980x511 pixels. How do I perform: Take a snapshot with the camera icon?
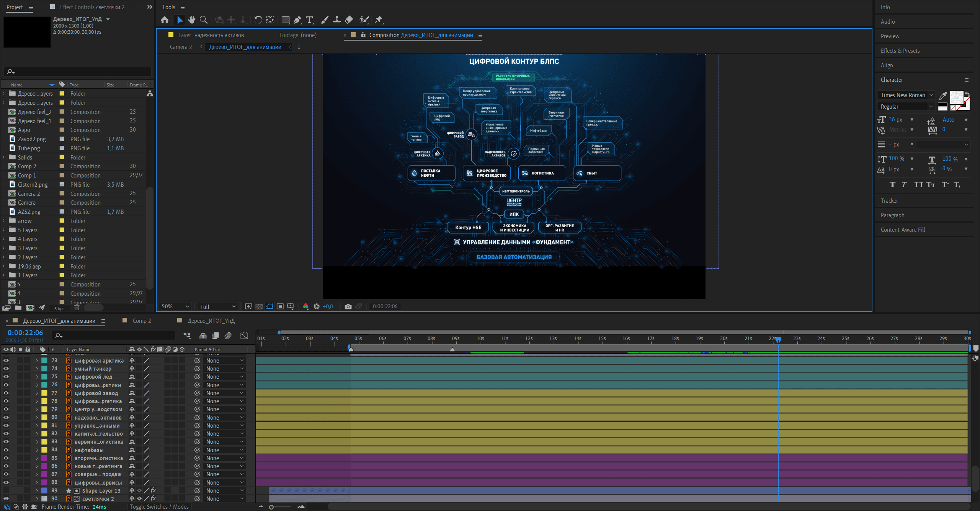(x=348, y=306)
